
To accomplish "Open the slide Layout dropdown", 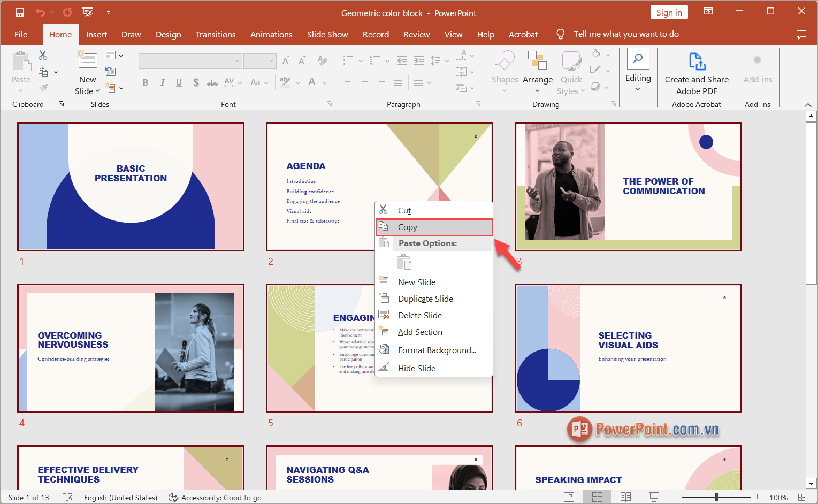I will tap(114, 55).
